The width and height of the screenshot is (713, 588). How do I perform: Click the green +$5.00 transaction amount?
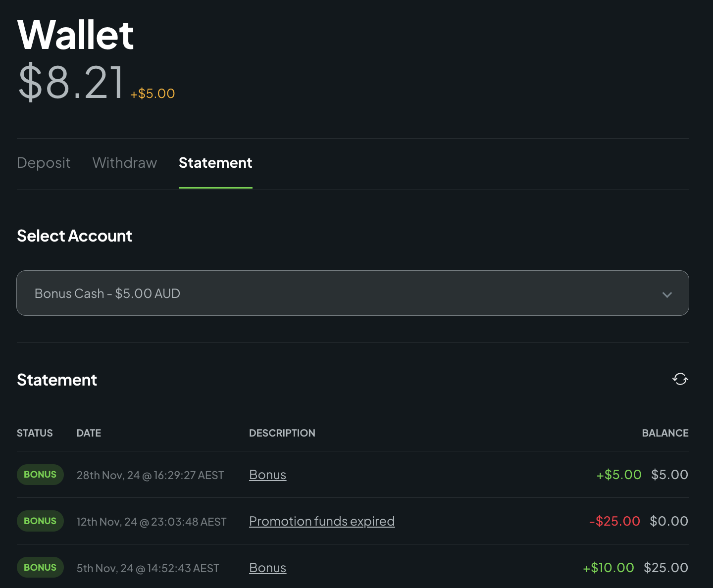coord(619,475)
